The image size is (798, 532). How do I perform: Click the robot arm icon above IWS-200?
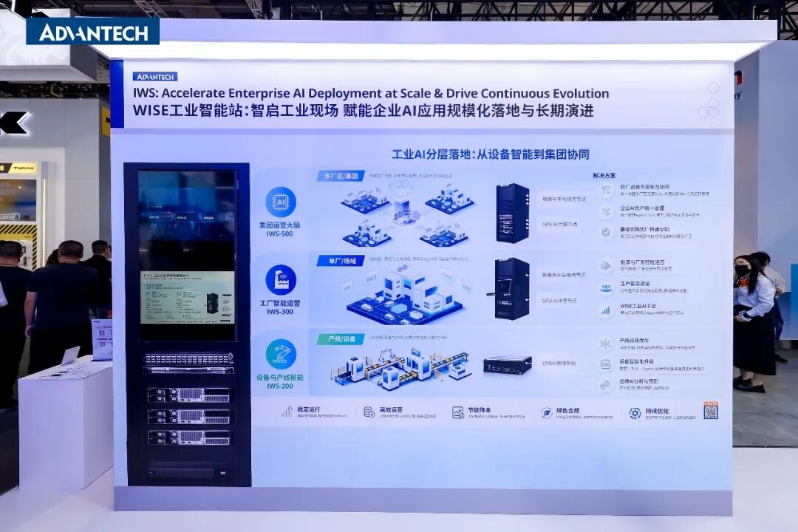point(281,355)
